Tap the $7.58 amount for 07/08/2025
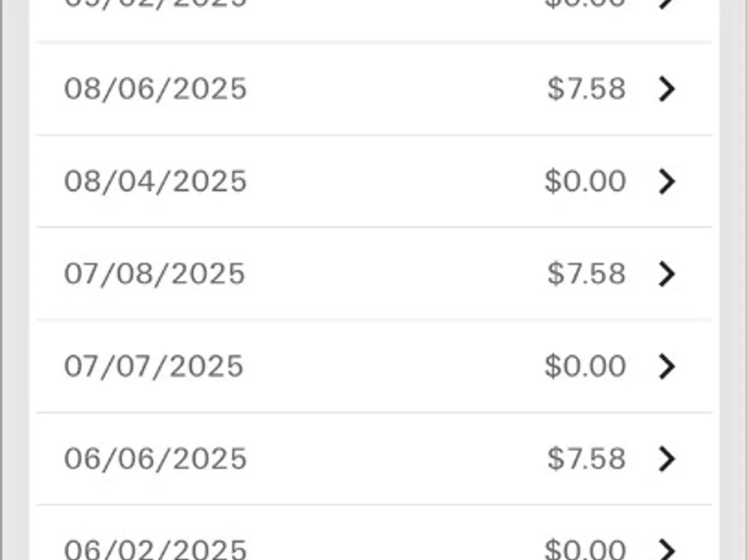The image size is (747, 560). pos(586,274)
